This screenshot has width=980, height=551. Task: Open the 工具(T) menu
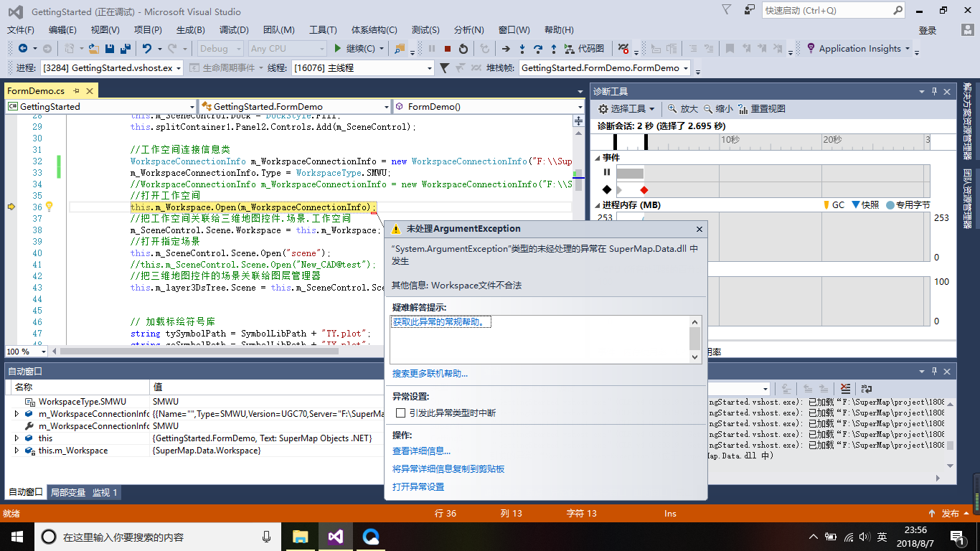coord(323,30)
